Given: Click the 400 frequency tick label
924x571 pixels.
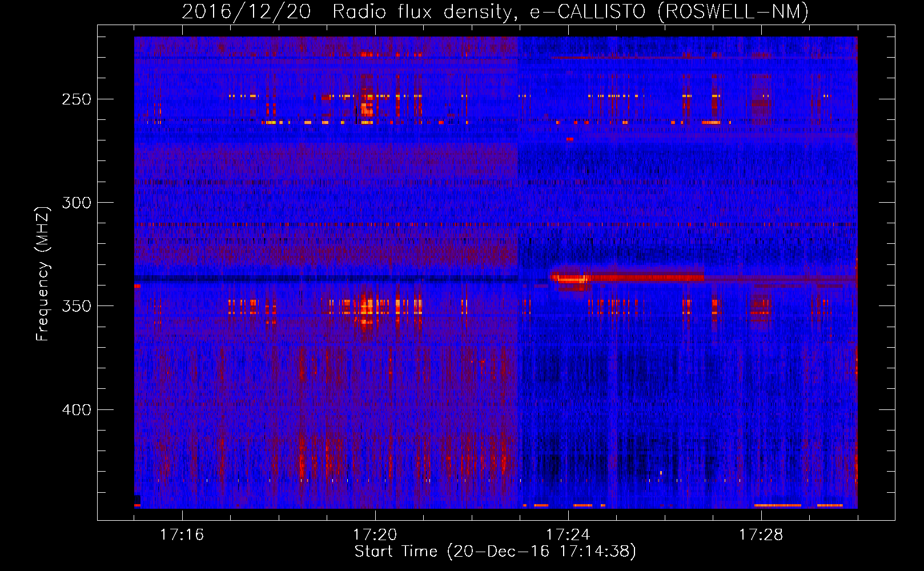Looking at the screenshot, I should [77, 410].
